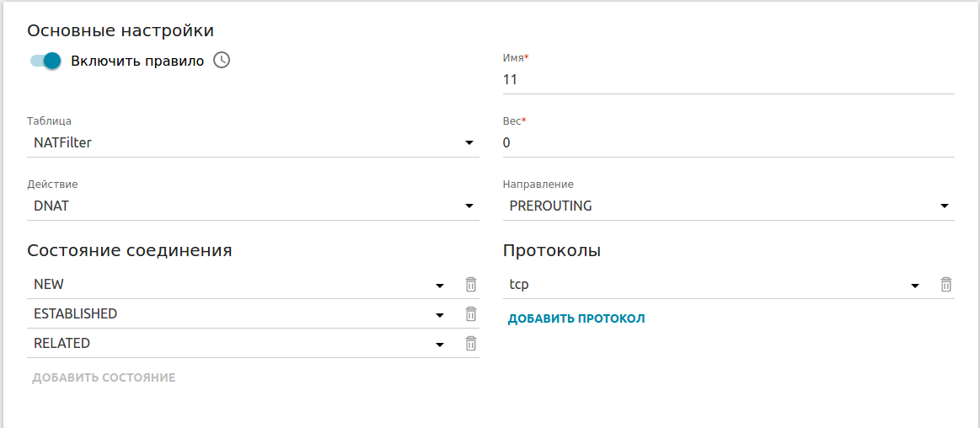The height and width of the screenshot is (428, 980).
Task: Open the Действие DNAT dropdown
Action: 253,206
